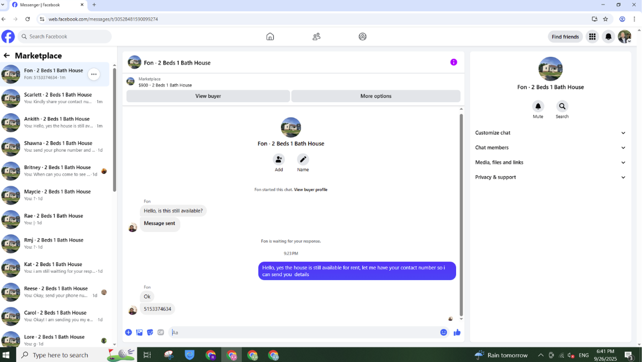Open the three-dot options on Fon conversation
The image size is (644, 362).
(94, 74)
